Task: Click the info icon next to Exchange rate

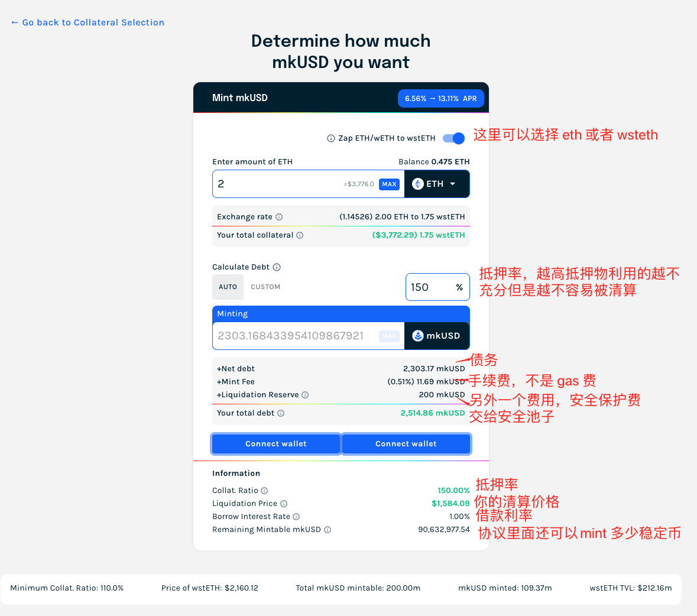Action: tap(279, 217)
